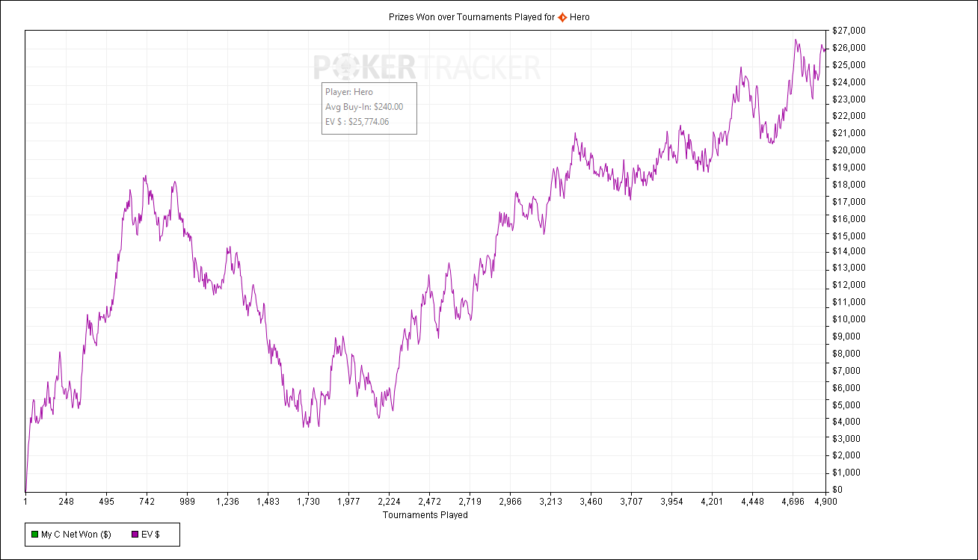This screenshot has width=978, height=560.
Task: Click the $1,000 y-axis label
Action: point(846,473)
